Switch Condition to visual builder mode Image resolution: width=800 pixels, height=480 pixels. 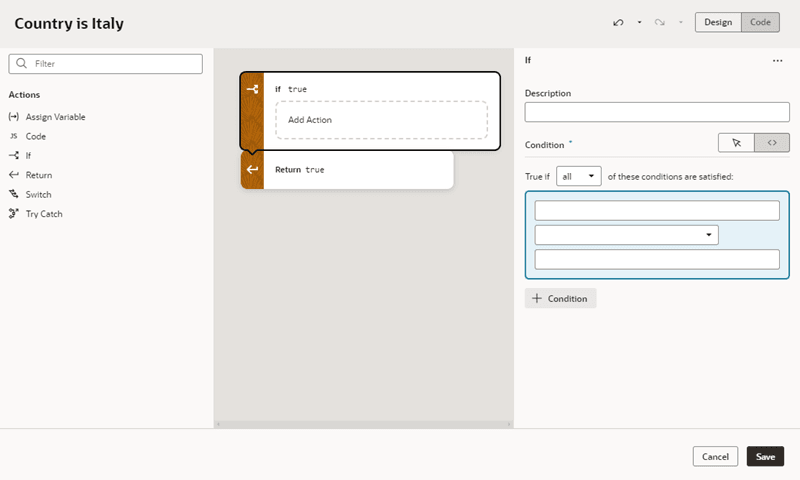(736, 143)
